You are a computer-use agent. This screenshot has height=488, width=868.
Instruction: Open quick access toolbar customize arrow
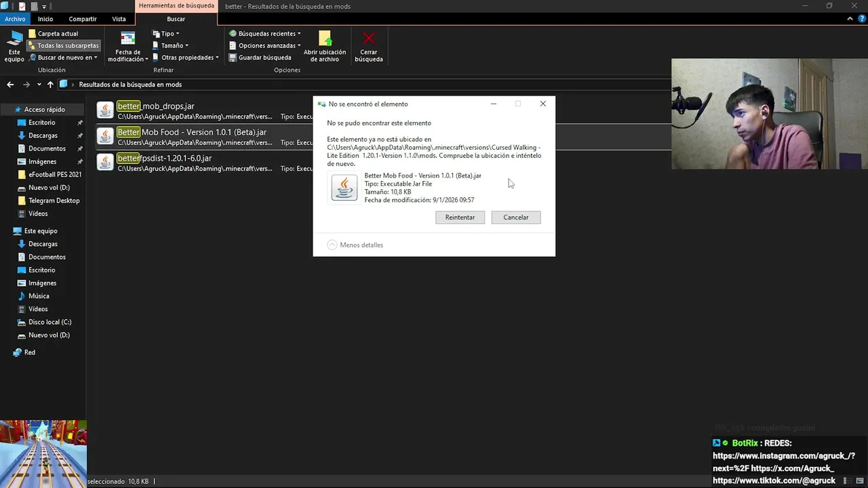click(x=44, y=6)
